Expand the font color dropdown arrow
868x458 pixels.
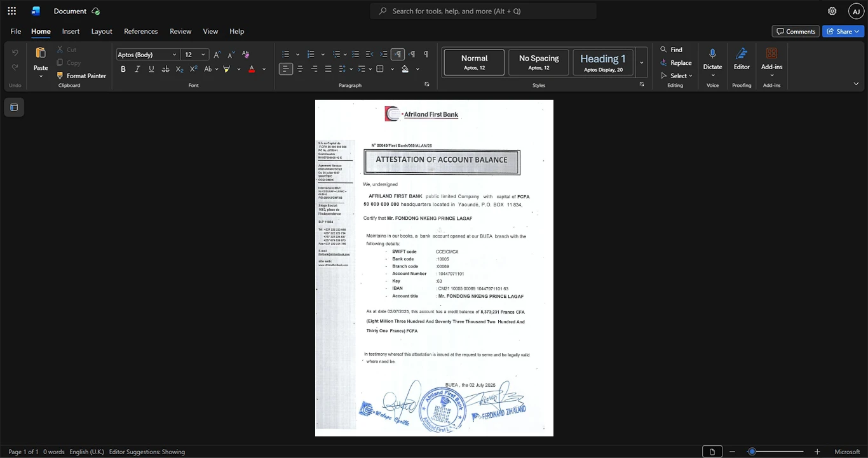point(264,69)
